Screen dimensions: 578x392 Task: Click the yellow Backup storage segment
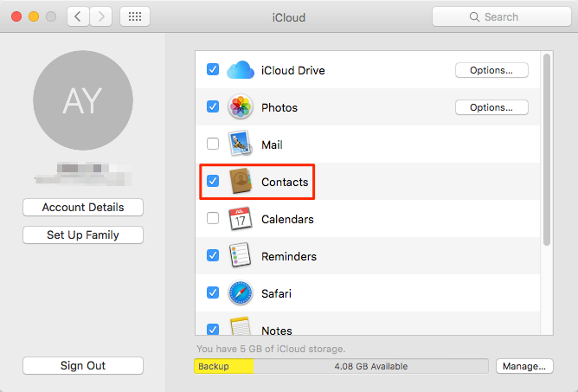click(224, 366)
